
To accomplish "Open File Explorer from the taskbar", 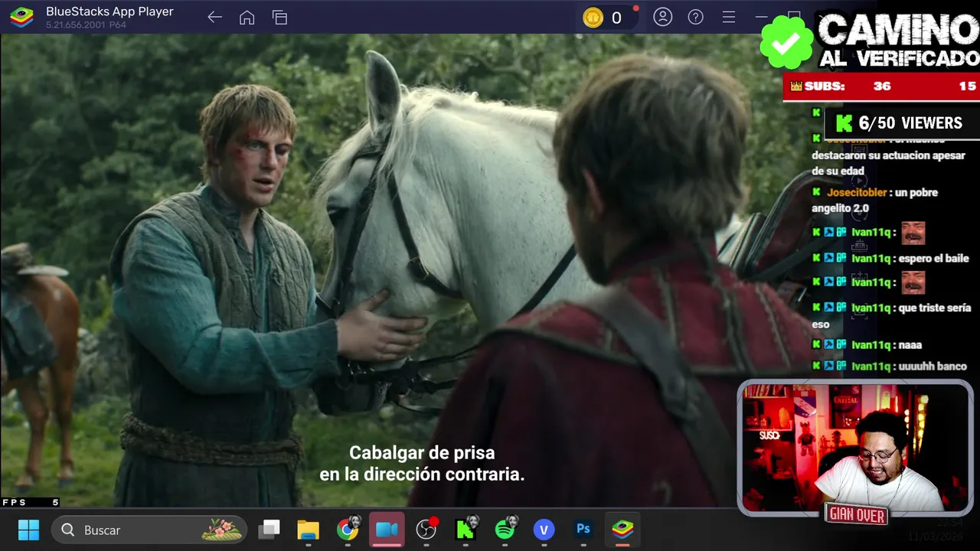I will tap(308, 530).
